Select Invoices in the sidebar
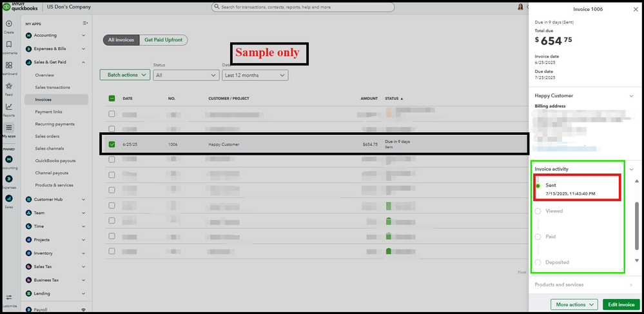The image size is (644, 314). [56, 99]
